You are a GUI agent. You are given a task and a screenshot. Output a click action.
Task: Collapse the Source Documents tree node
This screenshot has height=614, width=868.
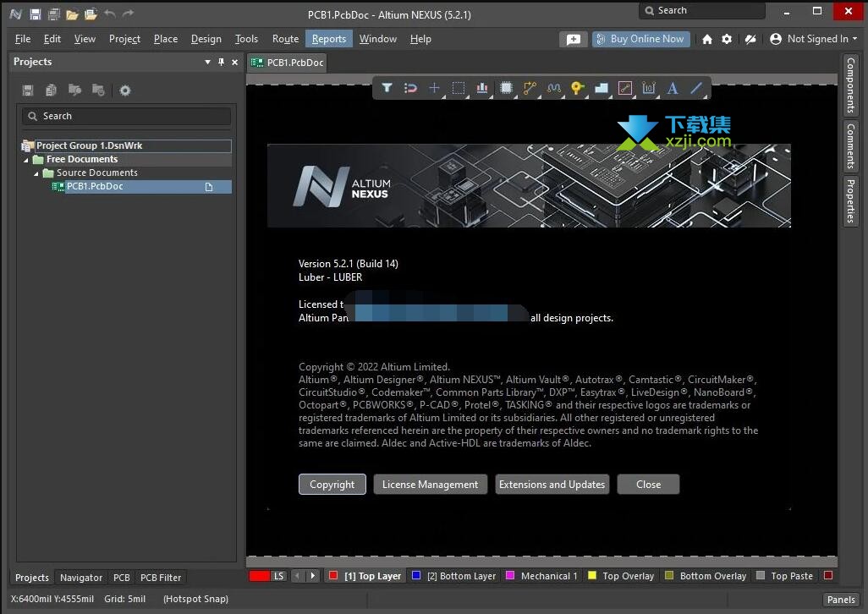click(36, 173)
